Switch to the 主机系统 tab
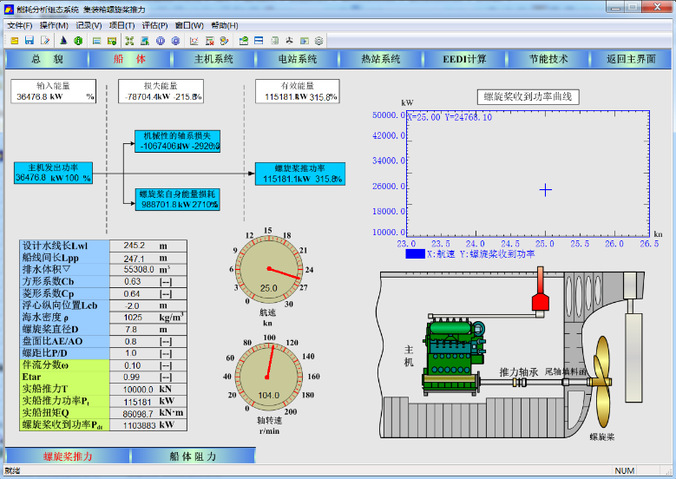This screenshot has width=676, height=479. click(213, 59)
